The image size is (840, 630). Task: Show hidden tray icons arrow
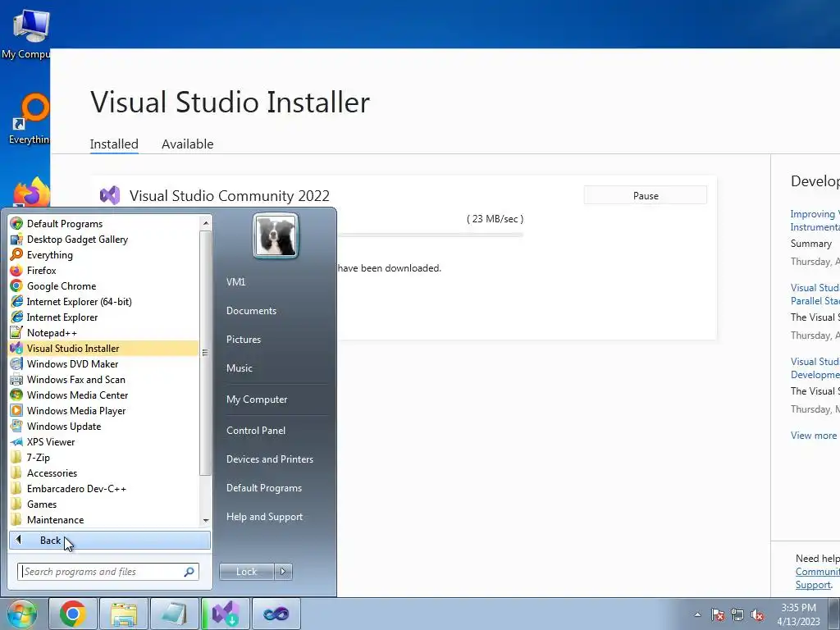tap(697, 614)
